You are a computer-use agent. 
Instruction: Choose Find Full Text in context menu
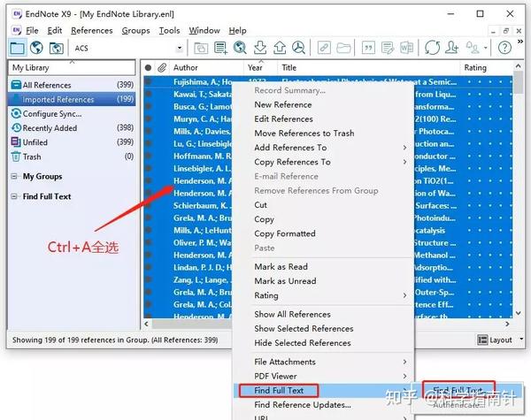point(279,391)
